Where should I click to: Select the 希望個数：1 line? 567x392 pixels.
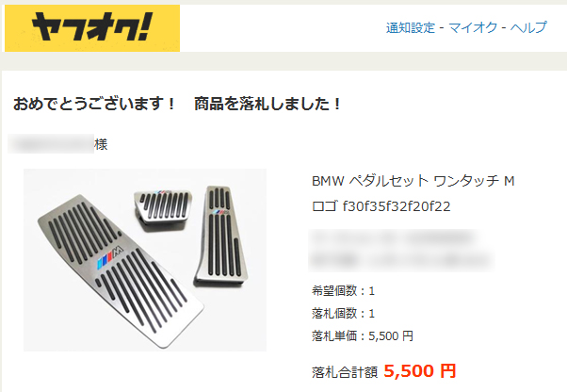(x=343, y=291)
